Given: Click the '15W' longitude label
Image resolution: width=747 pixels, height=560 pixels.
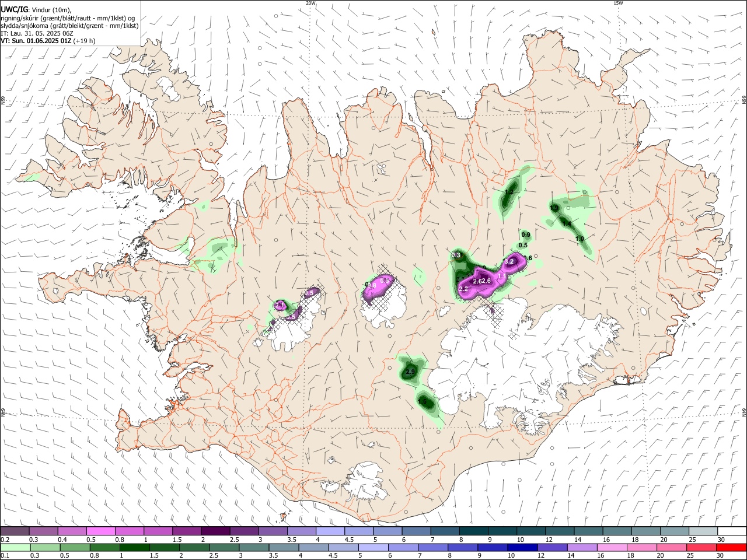Looking at the screenshot, I should 618,3.
